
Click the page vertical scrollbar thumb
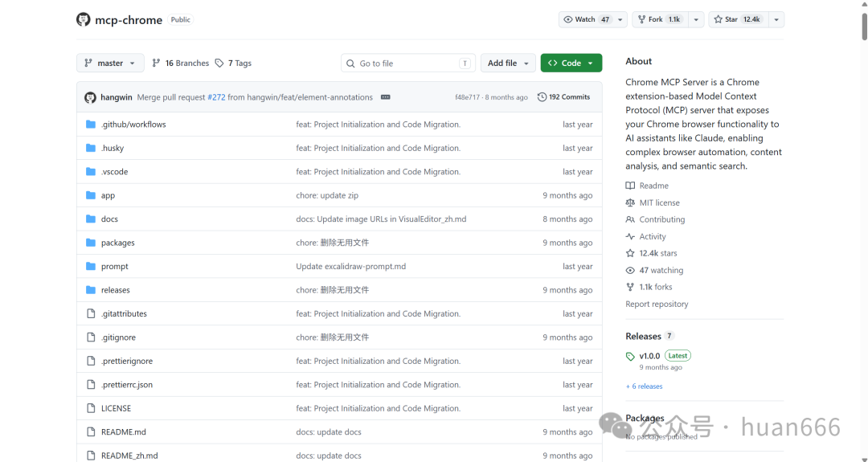[864, 27]
